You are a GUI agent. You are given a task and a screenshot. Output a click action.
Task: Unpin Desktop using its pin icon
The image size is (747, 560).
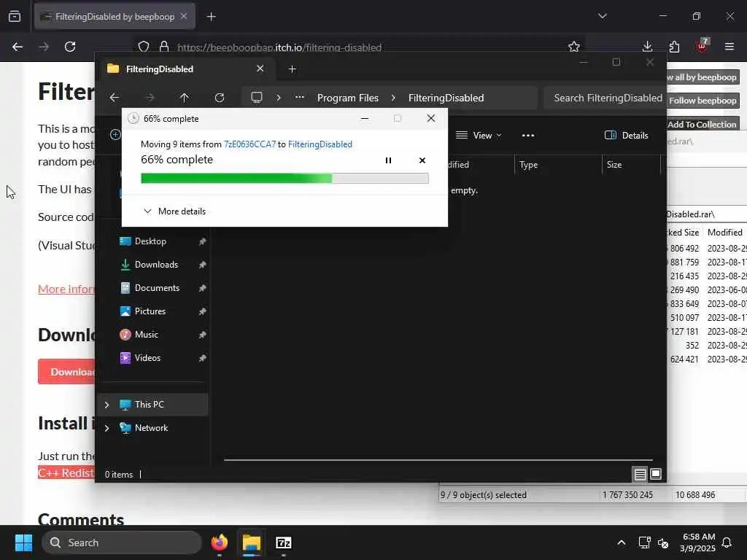[203, 241]
